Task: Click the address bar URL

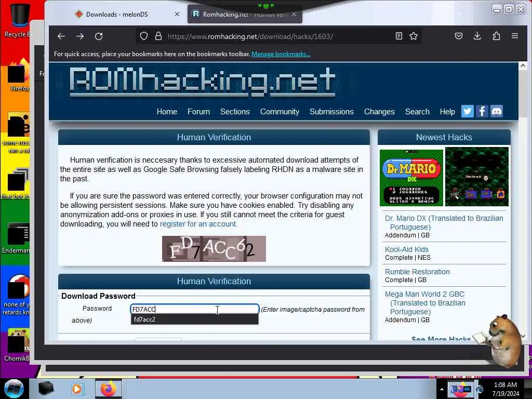Action: coord(250,36)
